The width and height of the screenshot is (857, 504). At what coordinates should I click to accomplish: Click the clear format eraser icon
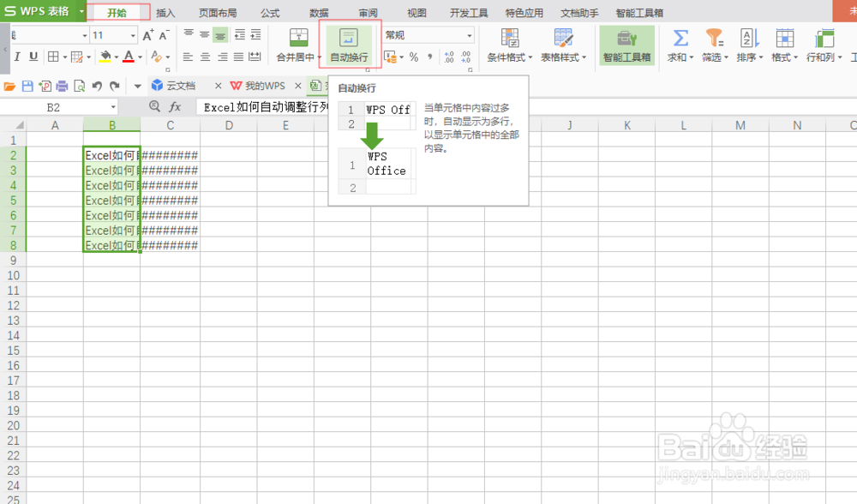(157, 57)
